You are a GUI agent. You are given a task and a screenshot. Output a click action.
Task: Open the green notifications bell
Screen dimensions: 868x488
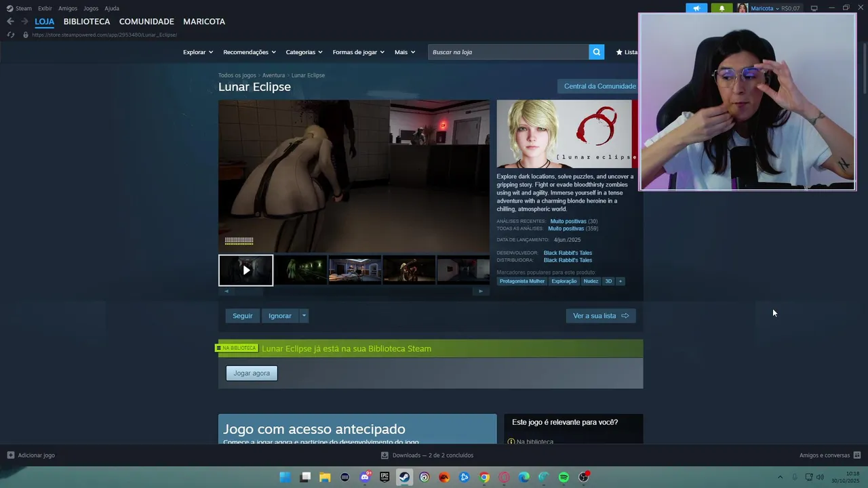tap(722, 8)
